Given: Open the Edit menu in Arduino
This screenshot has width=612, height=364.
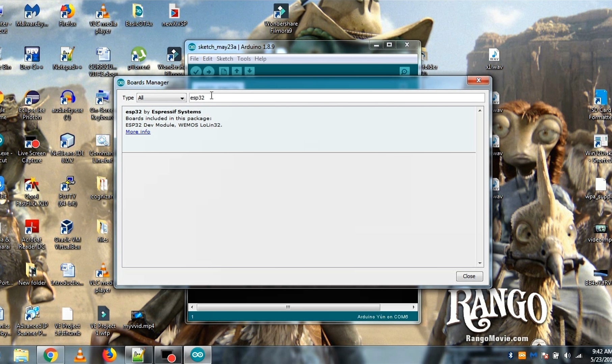Looking at the screenshot, I should tap(207, 59).
